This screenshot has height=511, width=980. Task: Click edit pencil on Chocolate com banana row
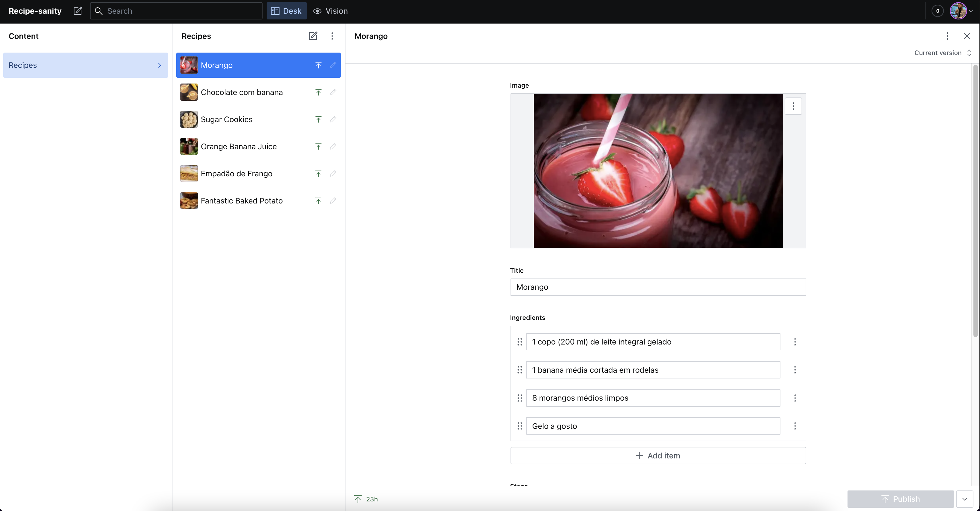point(333,93)
